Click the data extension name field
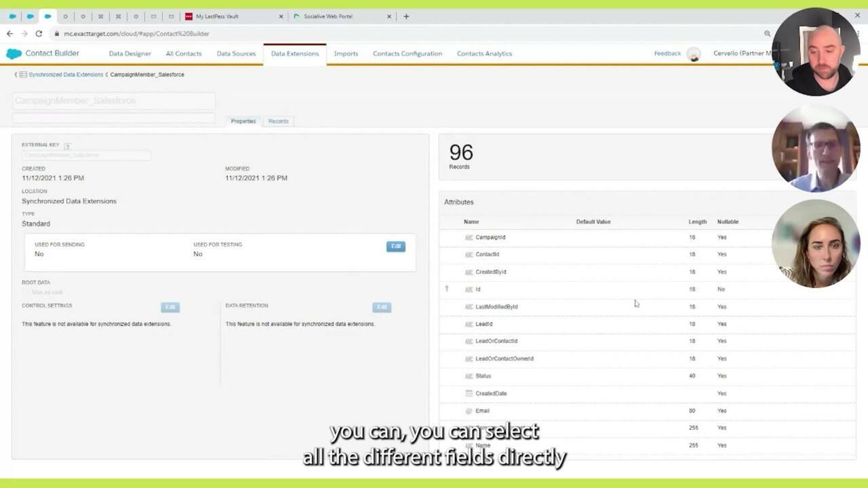Image resolution: width=868 pixels, height=488 pixels. tap(114, 101)
